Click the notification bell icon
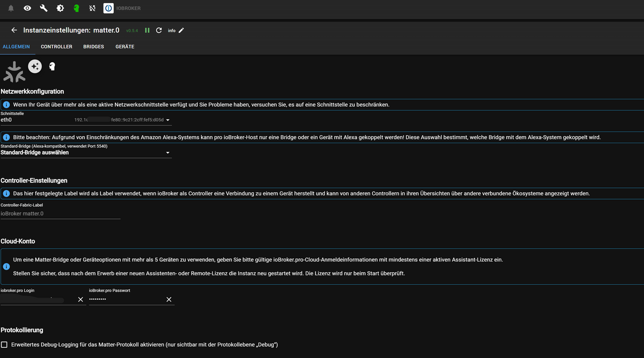Image resolution: width=644 pixels, height=358 pixels. tap(11, 9)
